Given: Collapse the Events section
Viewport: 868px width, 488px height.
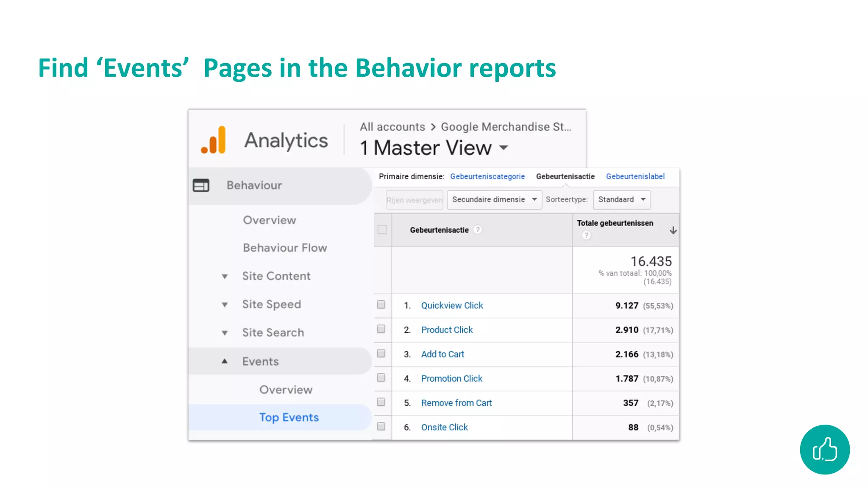Looking at the screenshot, I should tap(225, 361).
